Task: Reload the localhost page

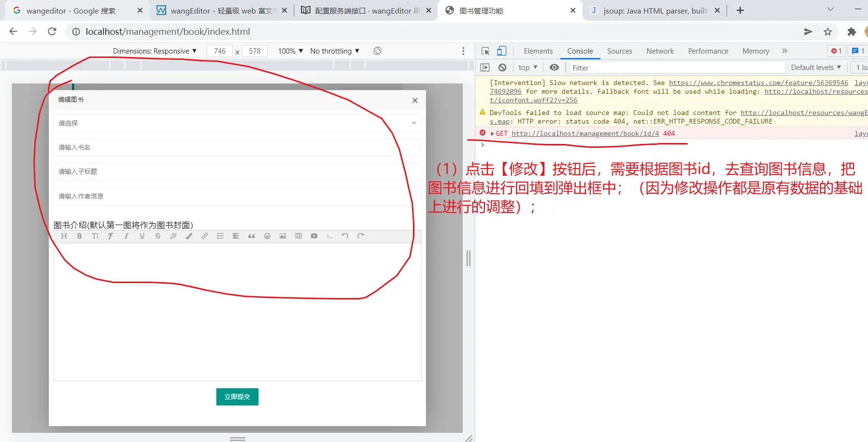Action: [x=52, y=32]
